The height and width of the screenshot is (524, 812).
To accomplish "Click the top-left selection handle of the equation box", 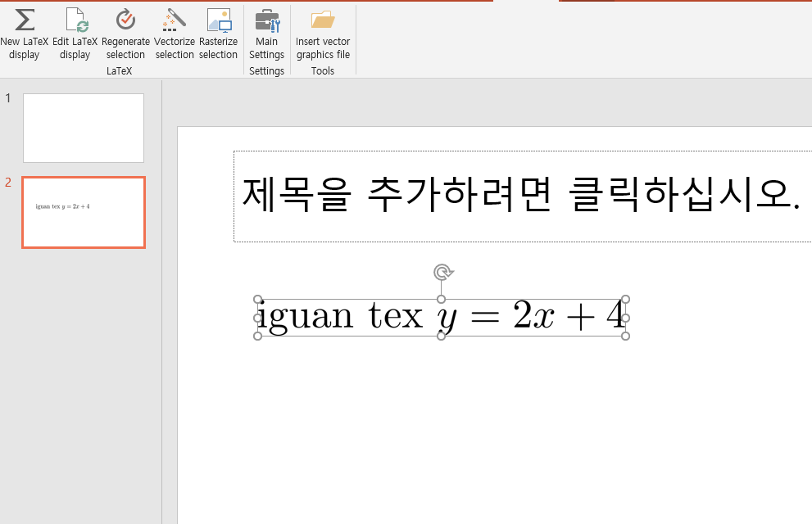I will tap(258, 297).
